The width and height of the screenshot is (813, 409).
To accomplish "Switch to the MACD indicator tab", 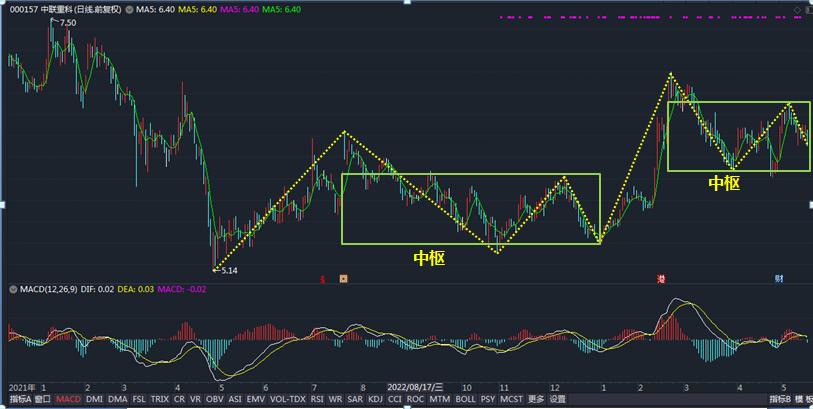I will click(x=68, y=399).
